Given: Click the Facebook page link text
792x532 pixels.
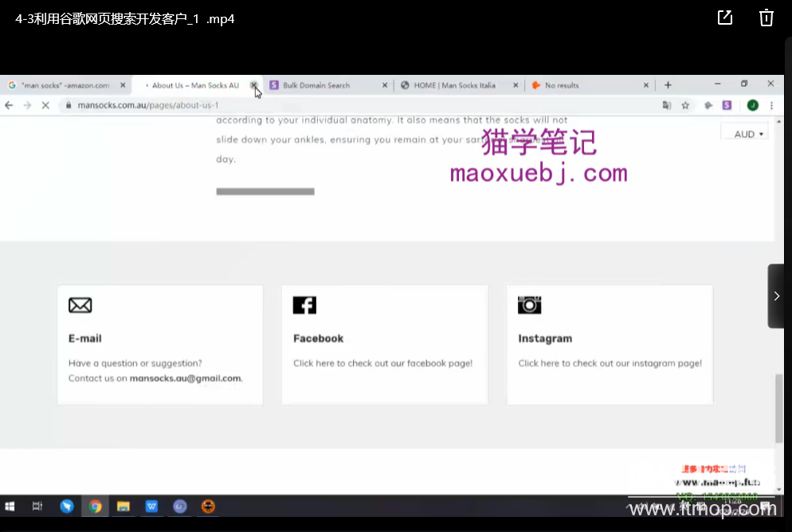Looking at the screenshot, I should click(x=382, y=363).
